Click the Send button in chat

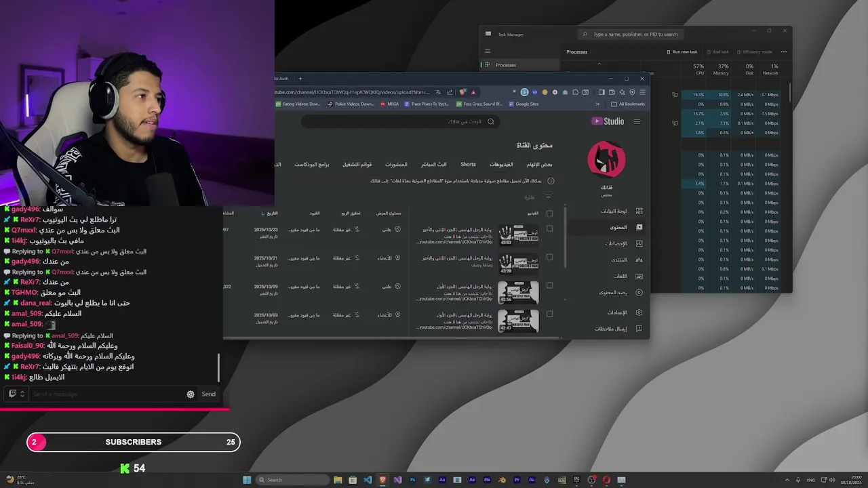(208, 394)
